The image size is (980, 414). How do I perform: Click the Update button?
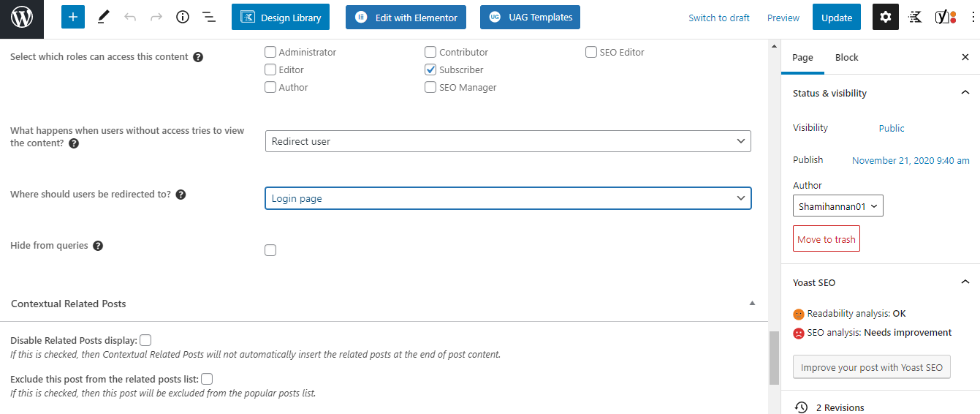836,18
